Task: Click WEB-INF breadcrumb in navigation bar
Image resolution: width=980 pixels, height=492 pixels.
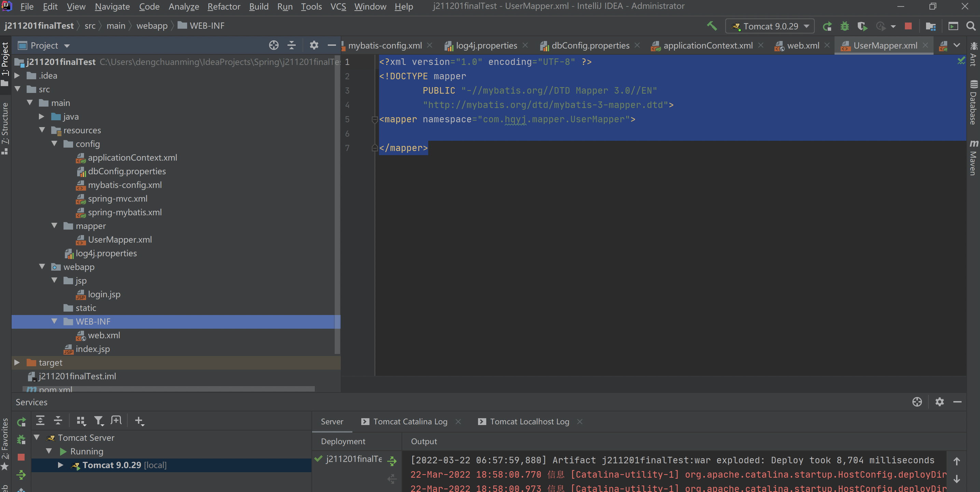Action: click(207, 26)
